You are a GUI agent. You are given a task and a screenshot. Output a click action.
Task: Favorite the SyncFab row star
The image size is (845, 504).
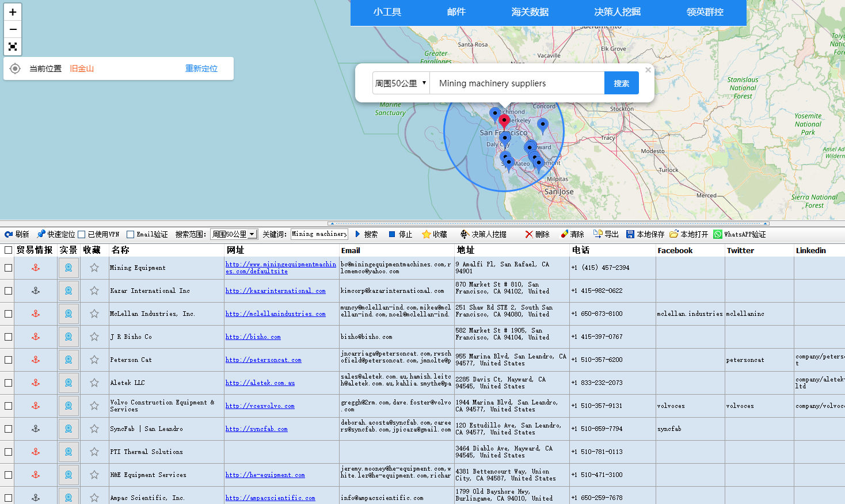(94, 429)
